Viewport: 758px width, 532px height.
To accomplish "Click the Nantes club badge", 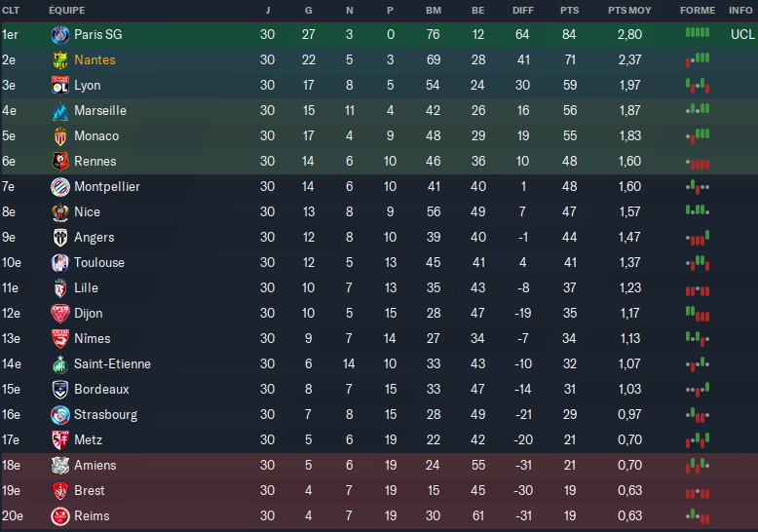I will (59, 60).
